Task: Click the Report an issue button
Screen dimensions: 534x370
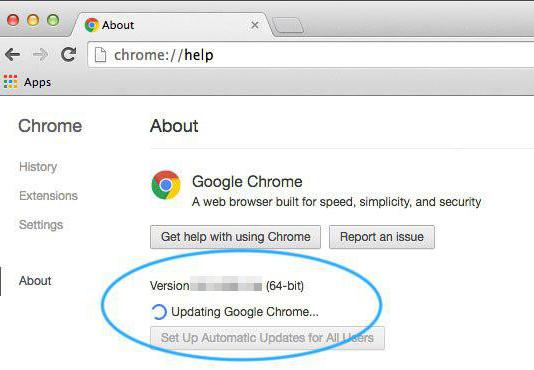Action: pos(382,237)
